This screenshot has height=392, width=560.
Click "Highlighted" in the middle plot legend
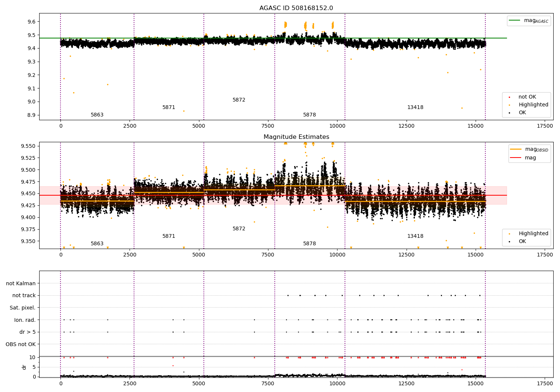(x=533, y=233)
